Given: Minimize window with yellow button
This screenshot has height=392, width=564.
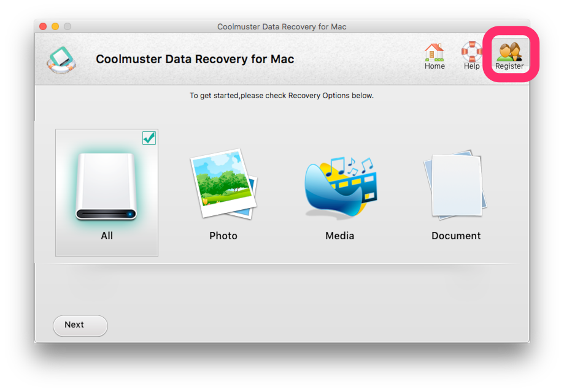Looking at the screenshot, I should 55,26.
